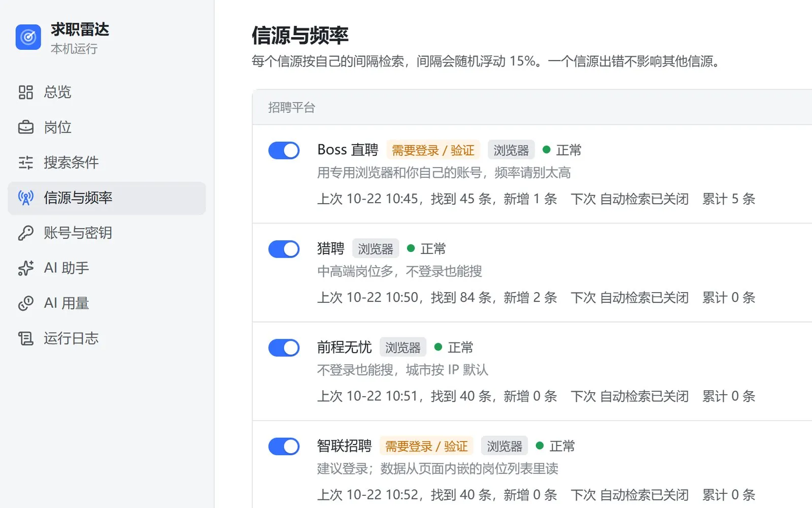Open 运行日志 from the sidebar
This screenshot has height=508, width=812.
[x=107, y=338]
